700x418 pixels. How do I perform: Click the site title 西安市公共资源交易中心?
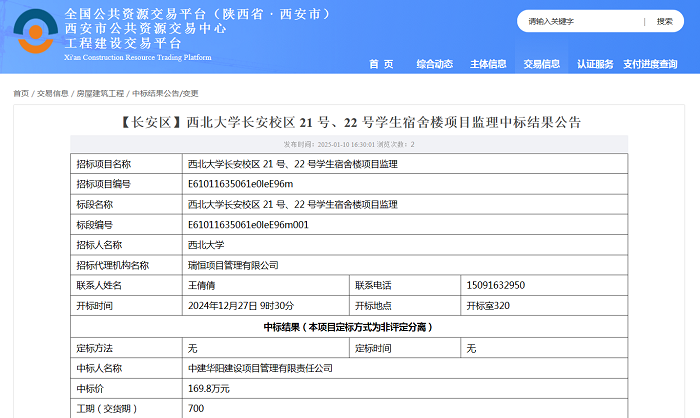coord(146,29)
